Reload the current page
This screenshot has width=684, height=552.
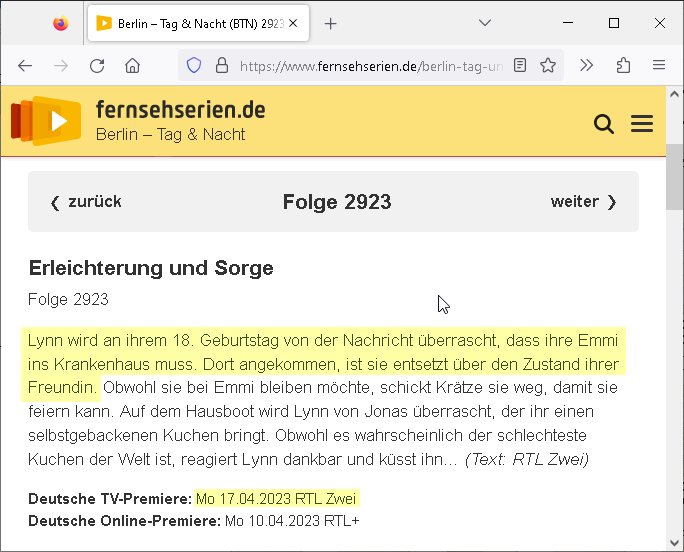coord(97,66)
